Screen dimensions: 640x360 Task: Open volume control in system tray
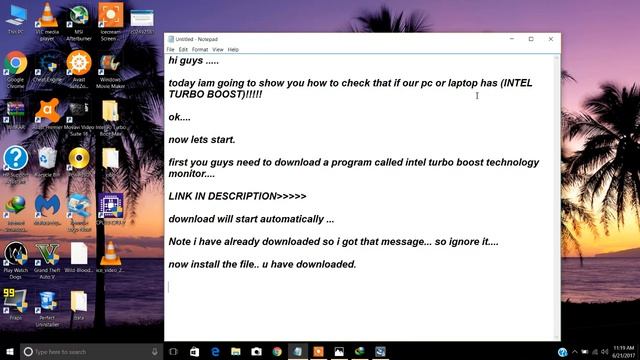tap(604, 352)
